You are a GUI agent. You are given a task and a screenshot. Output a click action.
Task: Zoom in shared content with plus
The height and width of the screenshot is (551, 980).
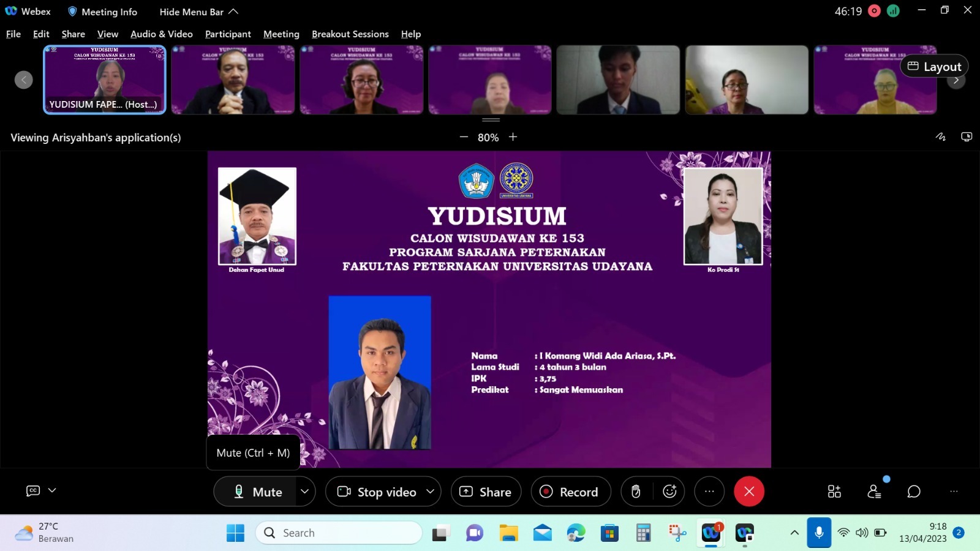(x=513, y=137)
